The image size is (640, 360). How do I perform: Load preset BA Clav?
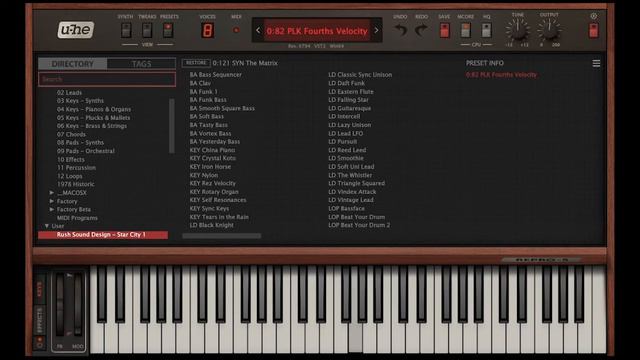200,83
